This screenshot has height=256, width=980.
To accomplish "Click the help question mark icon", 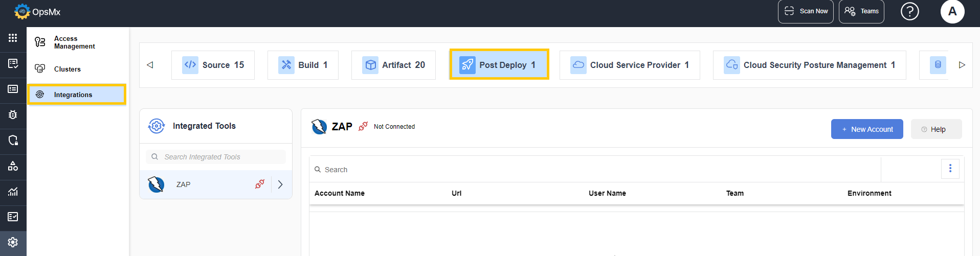I will click(x=909, y=11).
